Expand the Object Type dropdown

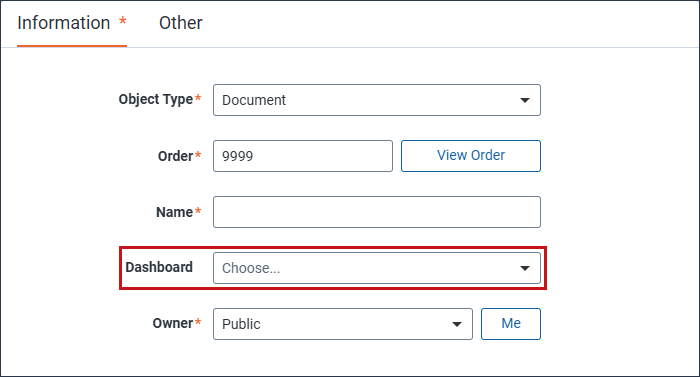(x=377, y=100)
